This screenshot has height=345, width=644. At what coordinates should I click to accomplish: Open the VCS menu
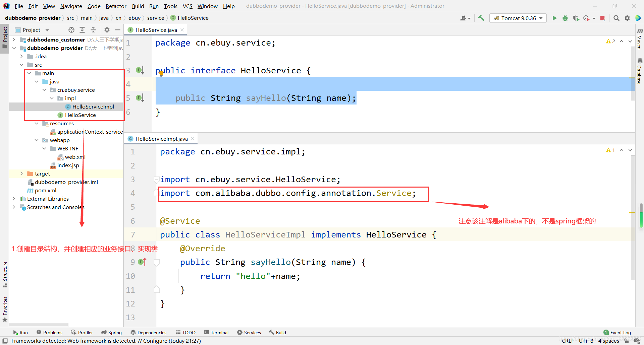click(x=187, y=6)
